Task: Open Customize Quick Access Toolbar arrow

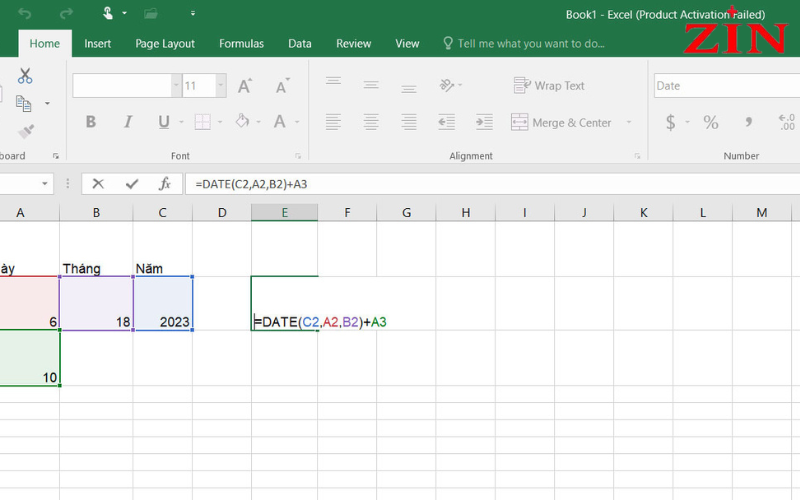Action: click(x=193, y=13)
